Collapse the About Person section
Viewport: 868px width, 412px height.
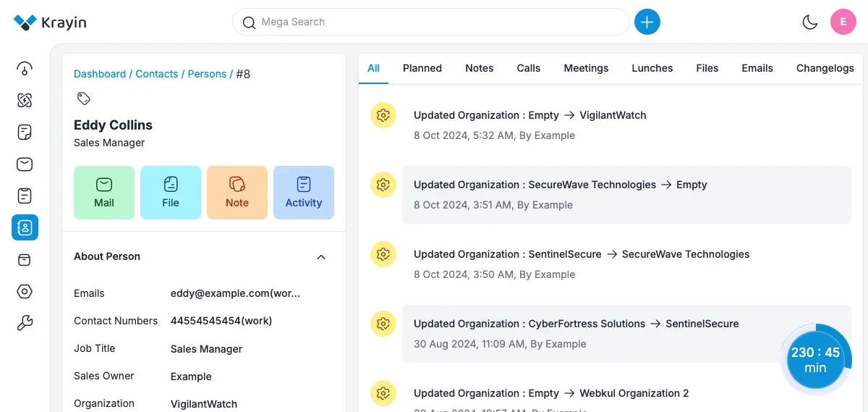point(321,257)
